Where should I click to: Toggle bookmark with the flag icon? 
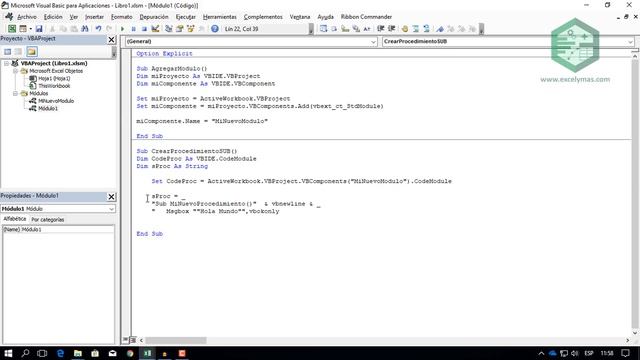pyautogui.click(x=440, y=29)
